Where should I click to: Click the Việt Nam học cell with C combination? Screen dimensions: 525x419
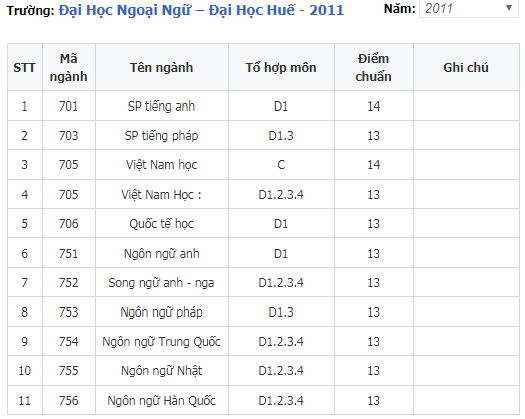(x=162, y=164)
